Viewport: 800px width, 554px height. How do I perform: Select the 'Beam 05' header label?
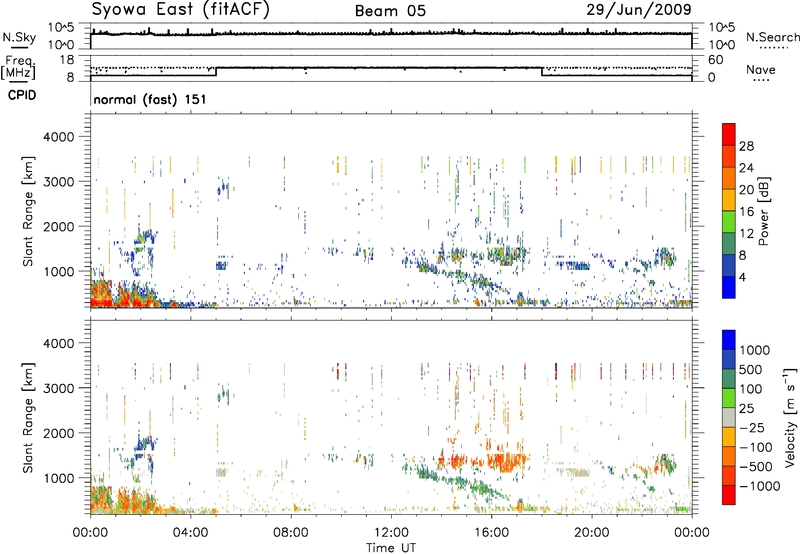click(x=390, y=11)
